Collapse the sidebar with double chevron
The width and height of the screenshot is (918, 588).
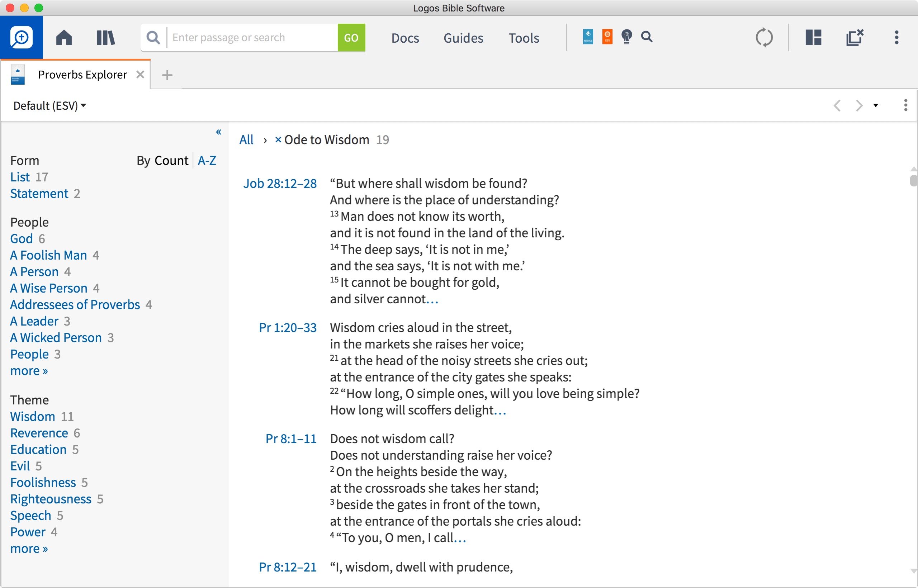[x=218, y=132]
